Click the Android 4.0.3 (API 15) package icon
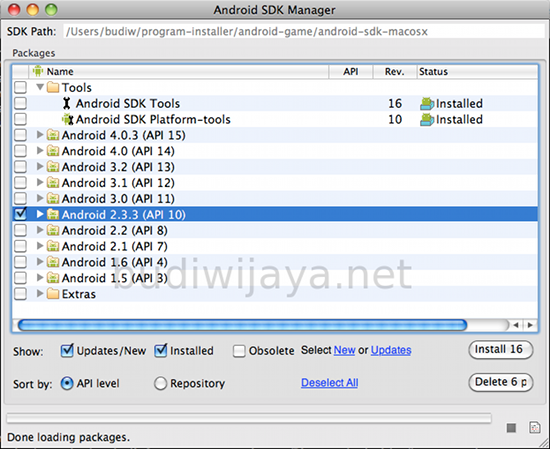This screenshot has height=449, width=550. point(53,135)
